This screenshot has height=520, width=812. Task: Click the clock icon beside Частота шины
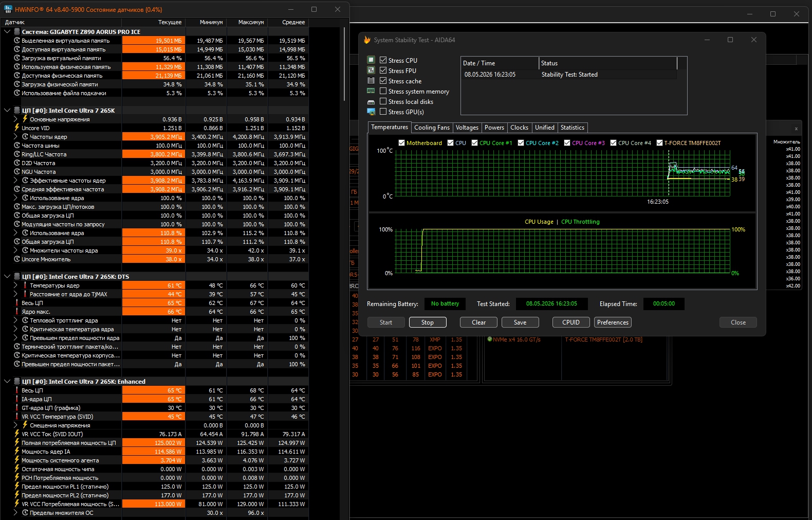(17, 146)
